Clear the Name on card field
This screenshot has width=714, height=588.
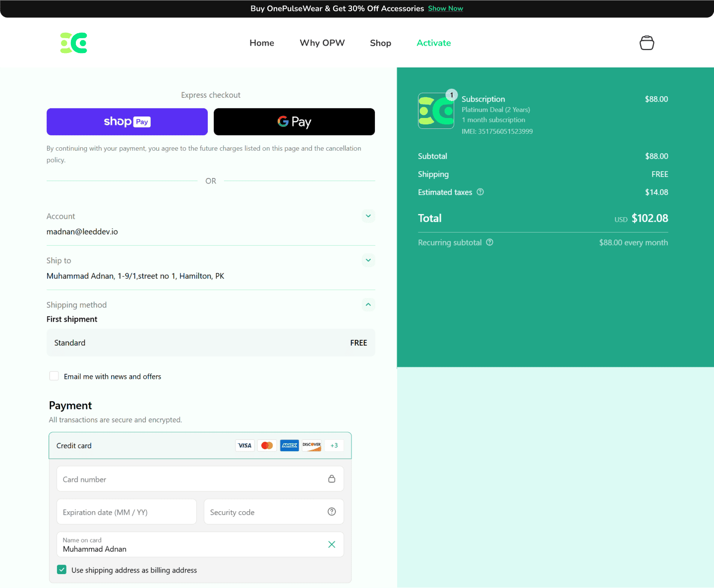click(332, 544)
